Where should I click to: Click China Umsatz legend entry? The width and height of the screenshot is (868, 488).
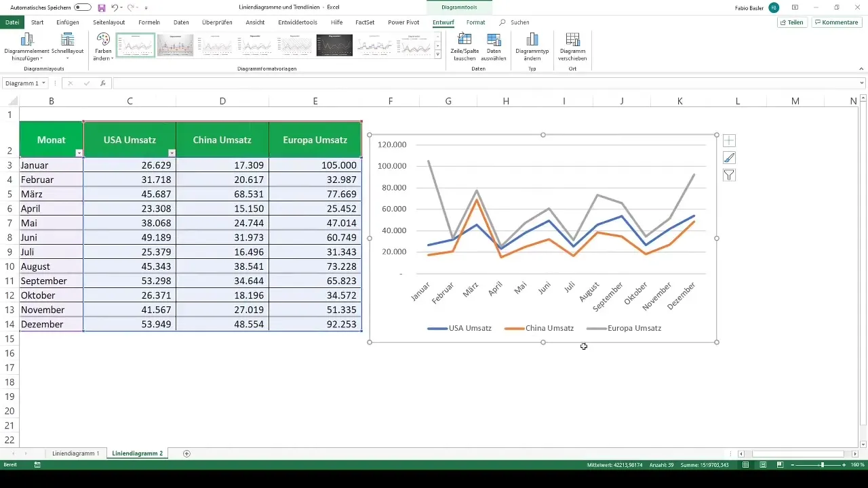coord(540,328)
